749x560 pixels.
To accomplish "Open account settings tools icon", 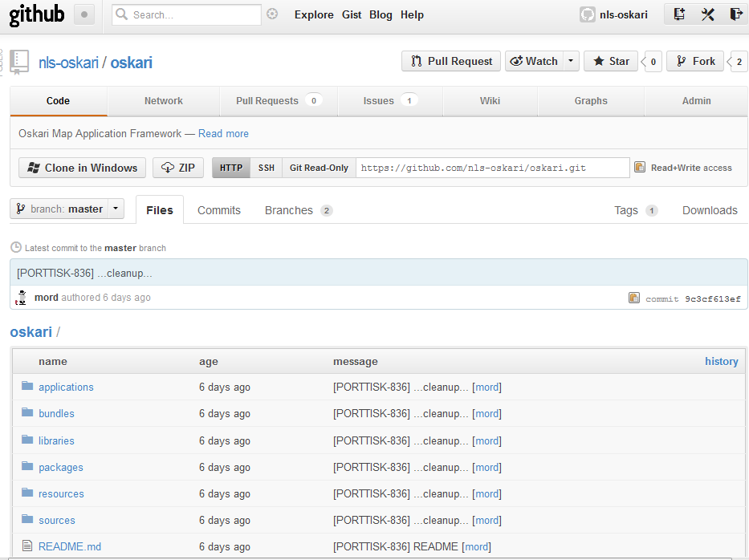I will click(x=707, y=14).
